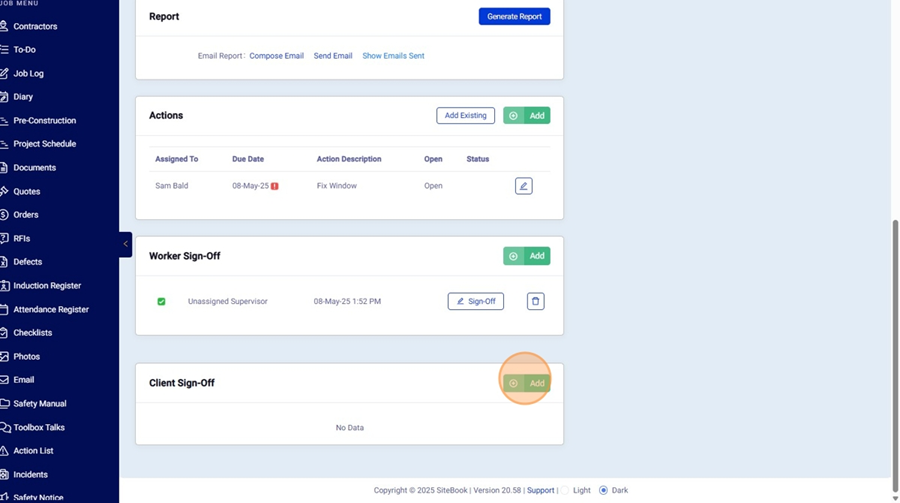Viewport: 900px width, 503px height.
Task: Click the Diary icon in the sidebar
Action: pyautogui.click(x=4, y=97)
